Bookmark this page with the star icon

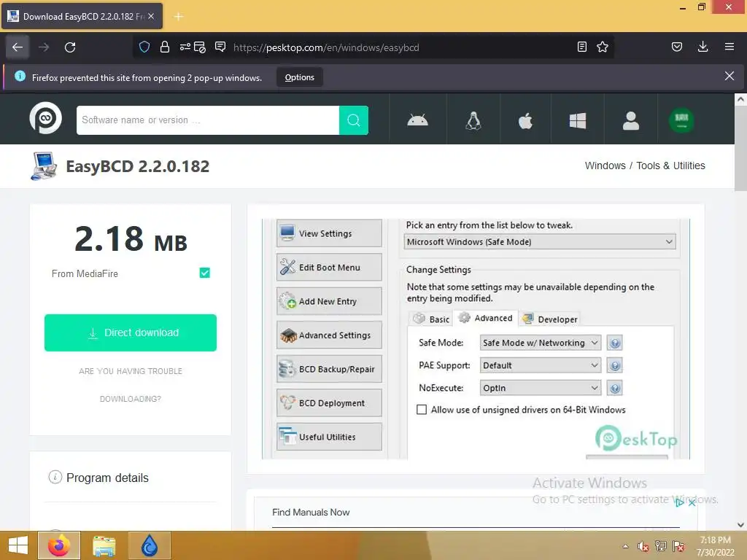click(x=603, y=47)
